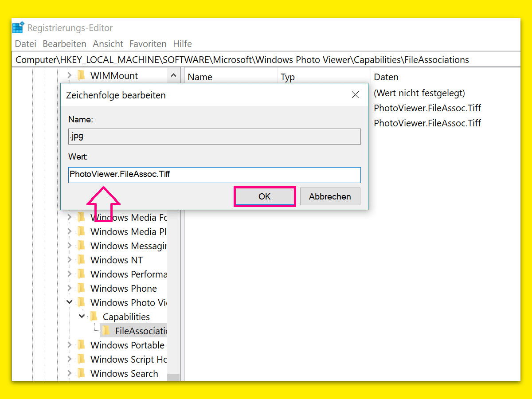
Task: Click folder icon beside Windows Media Pl
Action: (81, 231)
